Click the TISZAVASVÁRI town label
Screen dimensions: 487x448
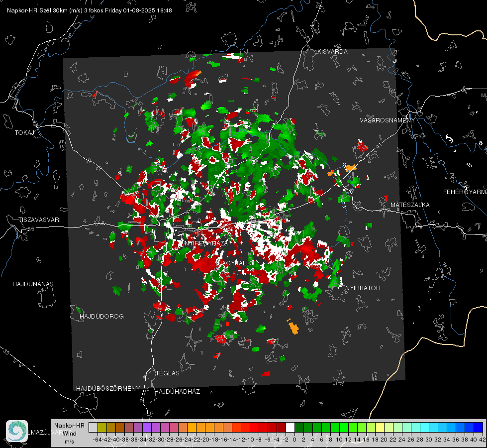pos(40,220)
